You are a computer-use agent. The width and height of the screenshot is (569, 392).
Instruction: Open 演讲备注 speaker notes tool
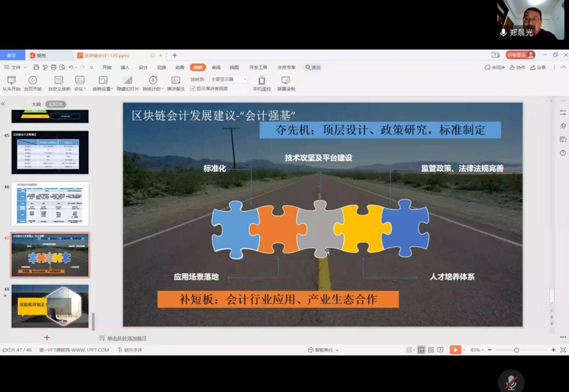pos(176,80)
